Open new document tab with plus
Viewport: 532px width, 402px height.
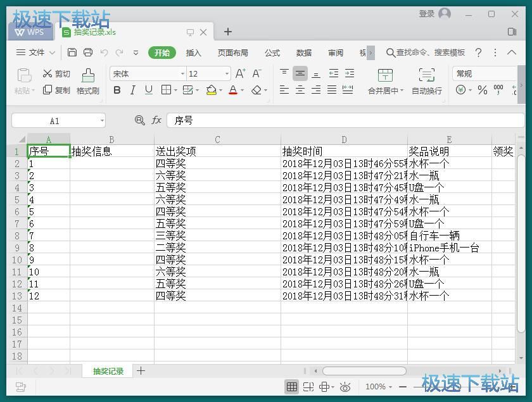[x=228, y=32]
